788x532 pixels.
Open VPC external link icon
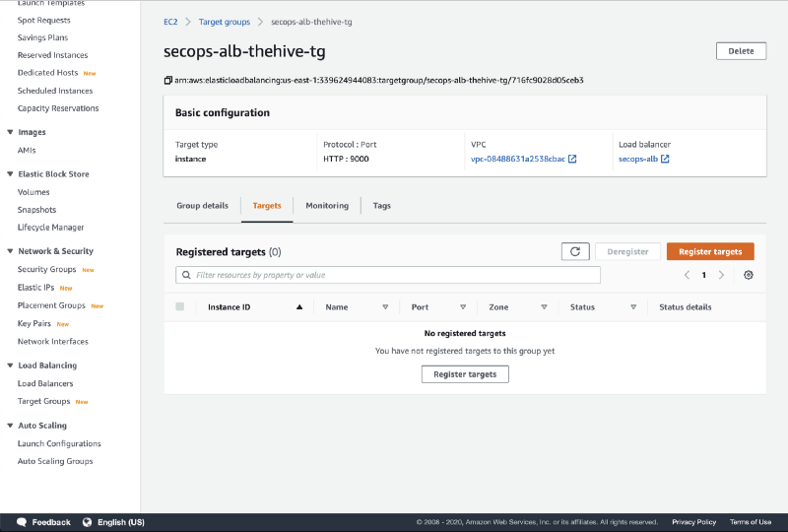click(572, 159)
